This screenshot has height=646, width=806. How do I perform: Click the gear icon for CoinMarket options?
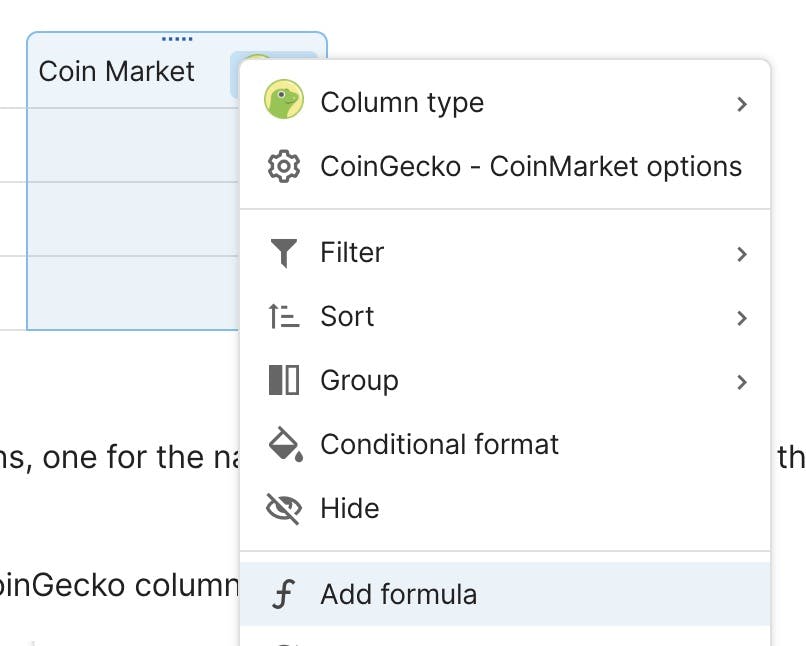click(x=284, y=167)
